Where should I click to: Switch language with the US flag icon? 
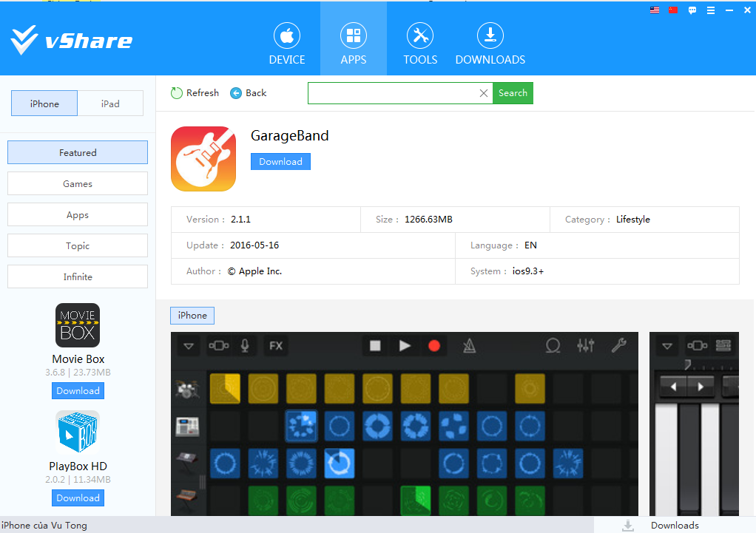655,10
